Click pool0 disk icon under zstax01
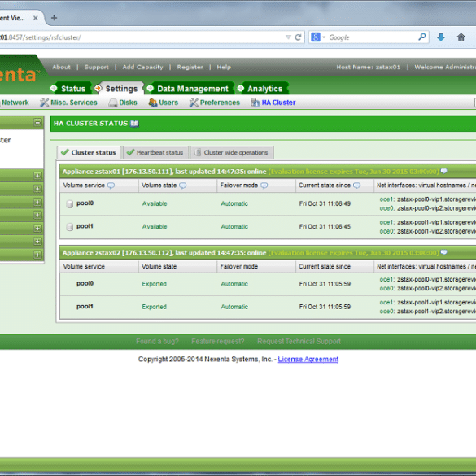 pos(70,203)
